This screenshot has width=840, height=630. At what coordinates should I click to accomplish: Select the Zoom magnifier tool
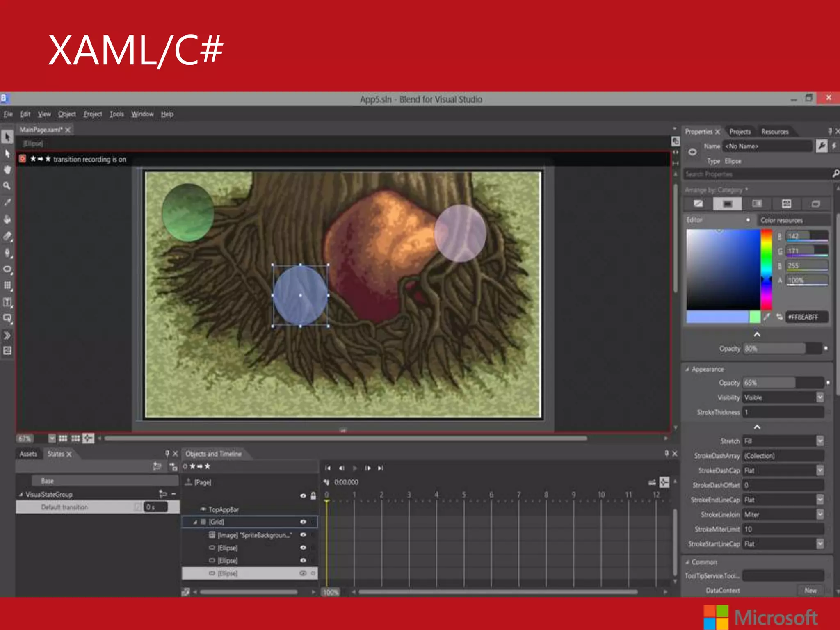tap(7, 186)
